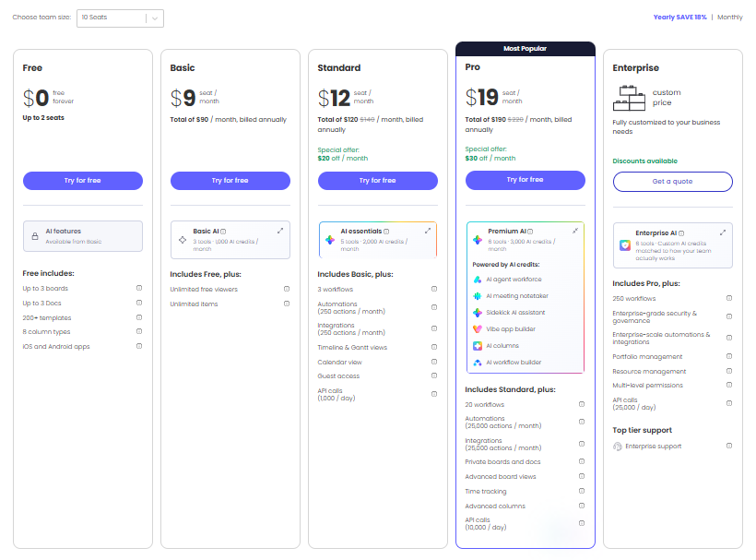Click the lock icon in AI features box

pos(35,236)
